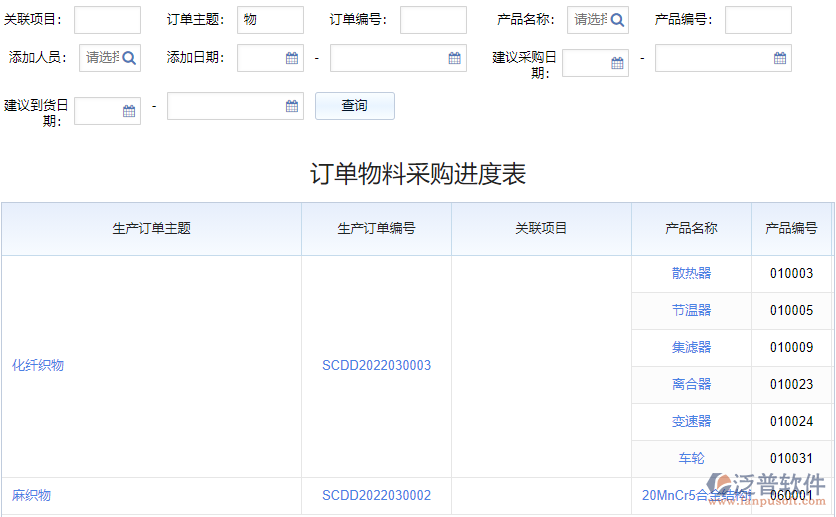The image size is (836, 517).
Task: Click the 查询 button
Action: 355,106
